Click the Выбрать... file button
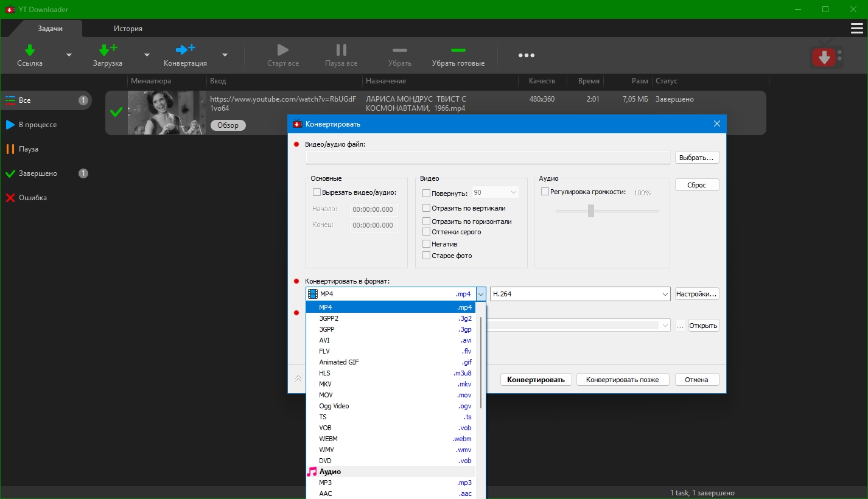 tap(696, 158)
